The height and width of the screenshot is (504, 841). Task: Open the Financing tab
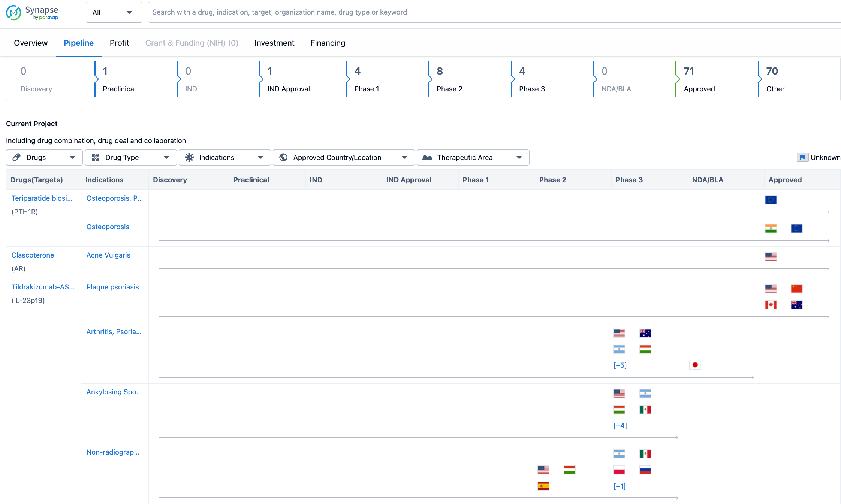[x=328, y=43]
